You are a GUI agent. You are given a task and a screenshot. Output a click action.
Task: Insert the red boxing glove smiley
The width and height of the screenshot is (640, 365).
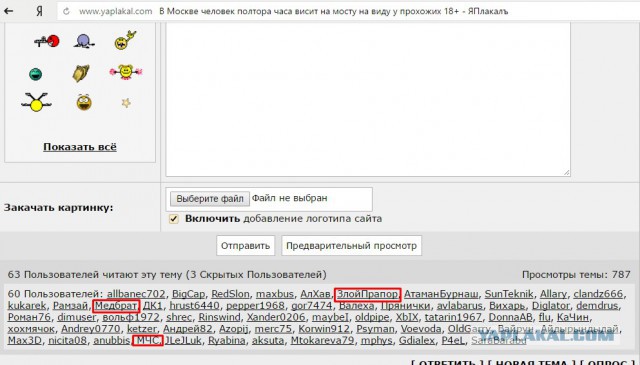point(47,41)
